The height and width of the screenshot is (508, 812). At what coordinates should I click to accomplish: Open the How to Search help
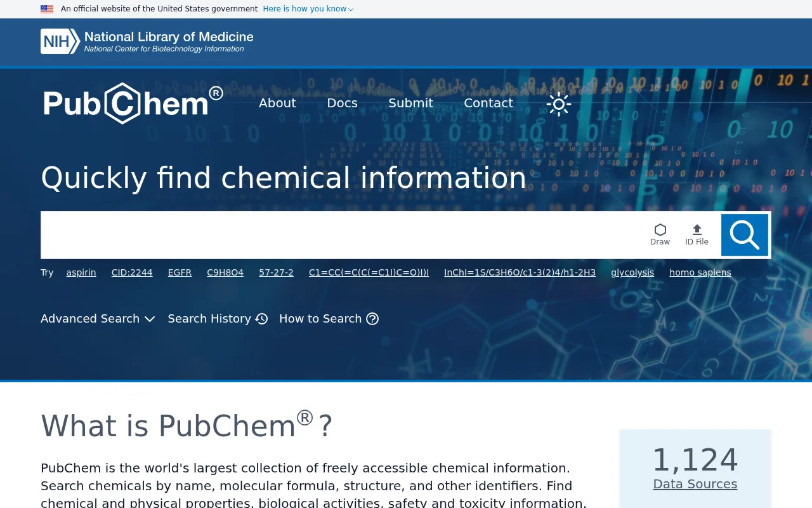329,319
